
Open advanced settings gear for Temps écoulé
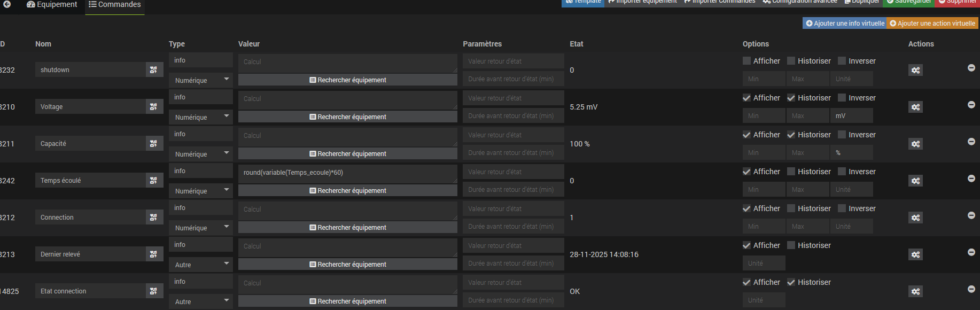[915, 181]
